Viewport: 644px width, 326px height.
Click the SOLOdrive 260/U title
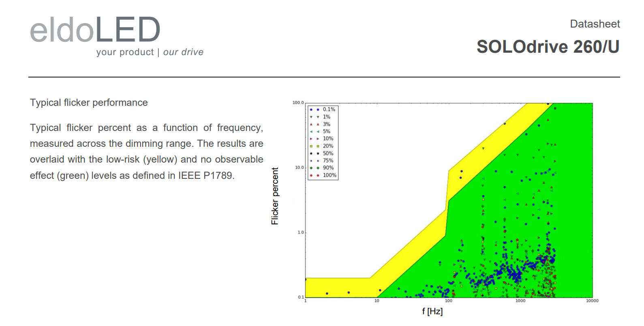(x=548, y=47)
